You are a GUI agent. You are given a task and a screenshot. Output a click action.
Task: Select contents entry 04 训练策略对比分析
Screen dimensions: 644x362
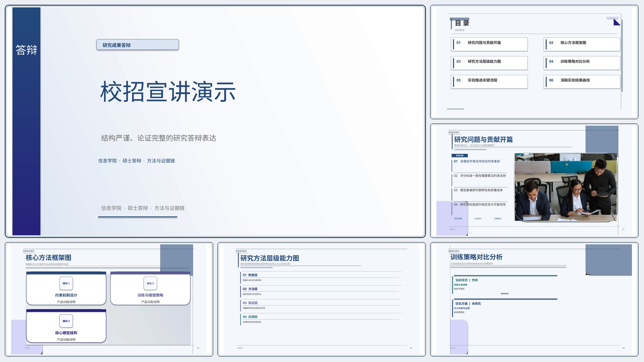(x=582, y=63)
